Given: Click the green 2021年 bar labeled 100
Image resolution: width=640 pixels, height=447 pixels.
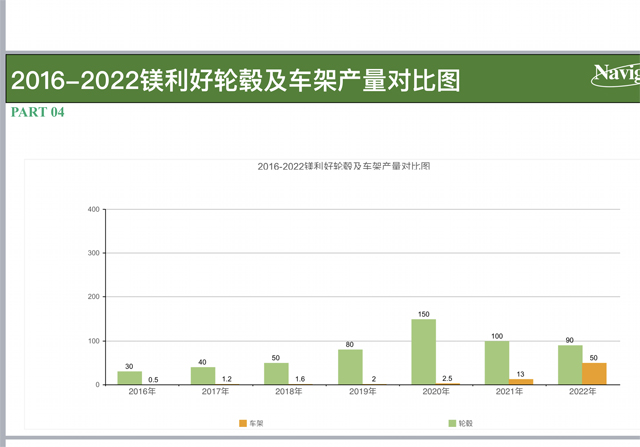Looking at the screenshot, I should click(x=497, y=362).
